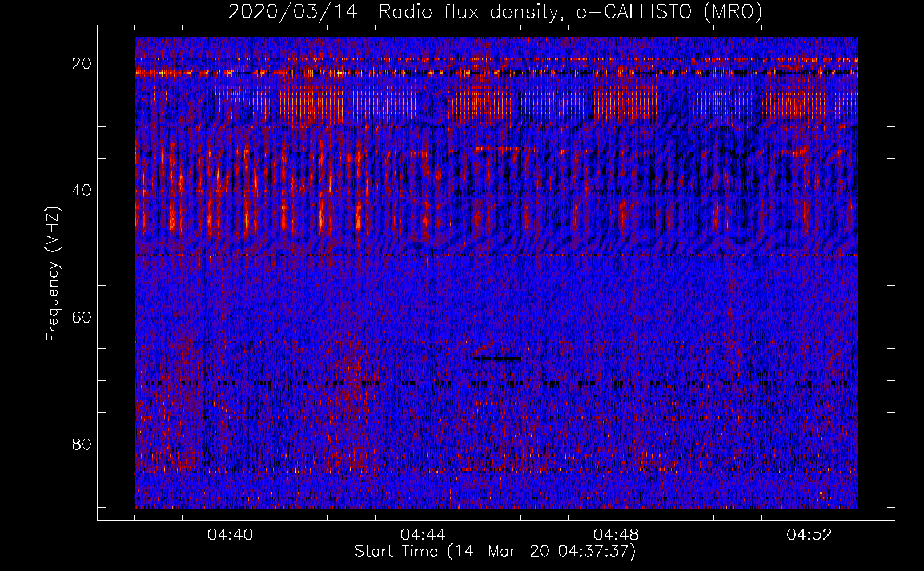Click the 'Start Time (14-Mar-20 04:37:37)' label
The width and height of the screenshot is (924, 571).
click(495, 552)
